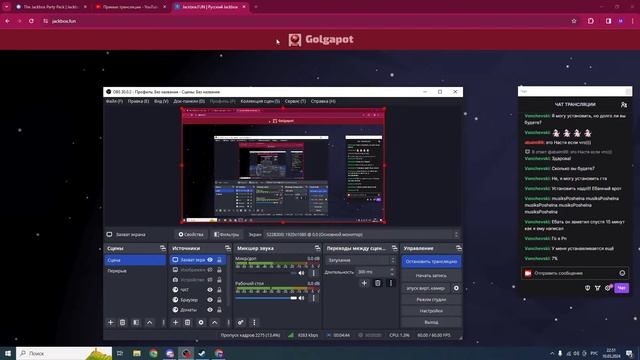Launch File Explorer from the taskbar
640x360 pixels.
tap(137, 353)
